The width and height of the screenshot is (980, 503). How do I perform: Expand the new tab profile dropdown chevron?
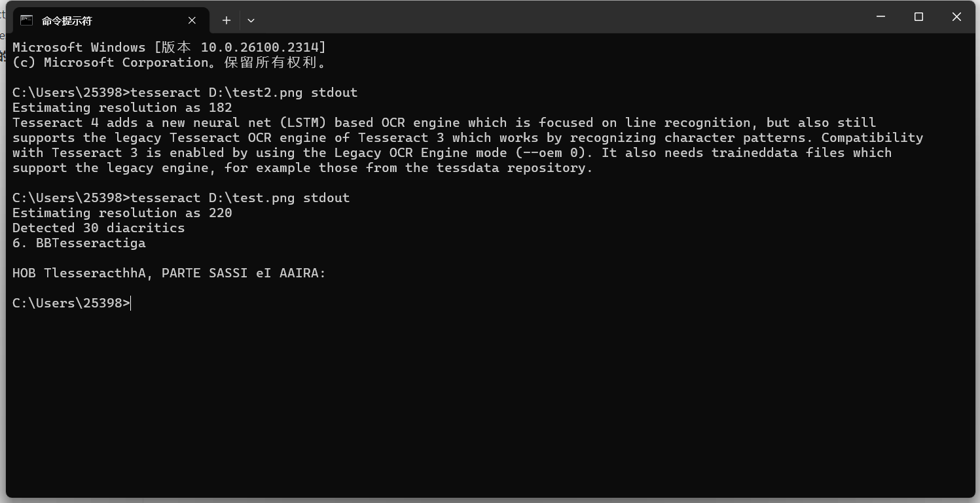[x=251, y=20]
